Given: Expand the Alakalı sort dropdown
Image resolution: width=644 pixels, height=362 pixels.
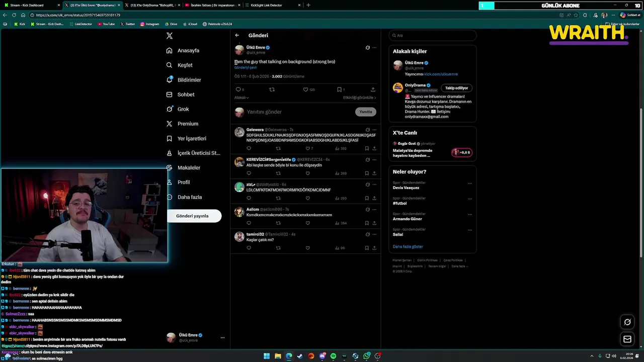Looking at the screenshot, I should click(x=242, y=98).
